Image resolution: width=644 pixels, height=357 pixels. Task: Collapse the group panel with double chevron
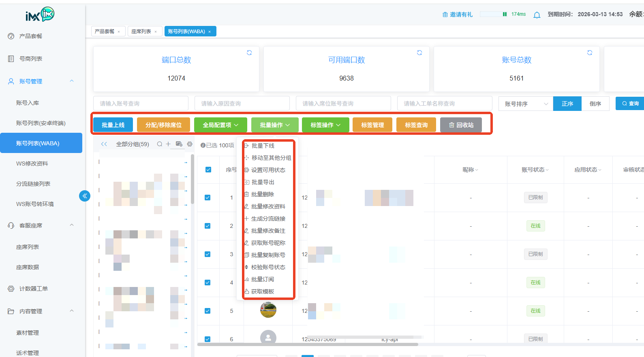[104, 144]
